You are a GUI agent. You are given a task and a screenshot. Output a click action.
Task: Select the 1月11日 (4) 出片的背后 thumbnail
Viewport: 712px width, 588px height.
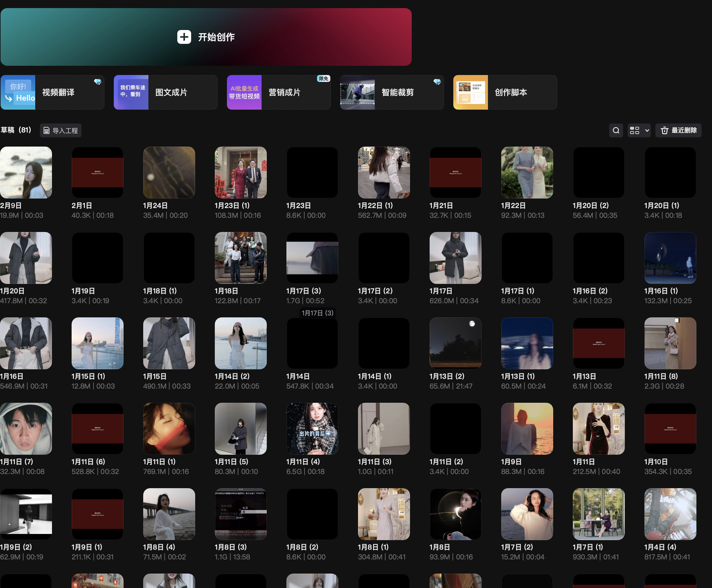point(312,428)
